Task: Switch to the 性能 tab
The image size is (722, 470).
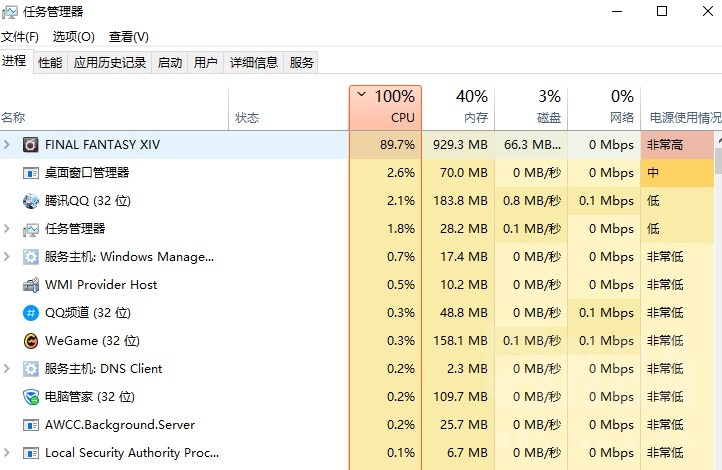Action: pos(50,63)
